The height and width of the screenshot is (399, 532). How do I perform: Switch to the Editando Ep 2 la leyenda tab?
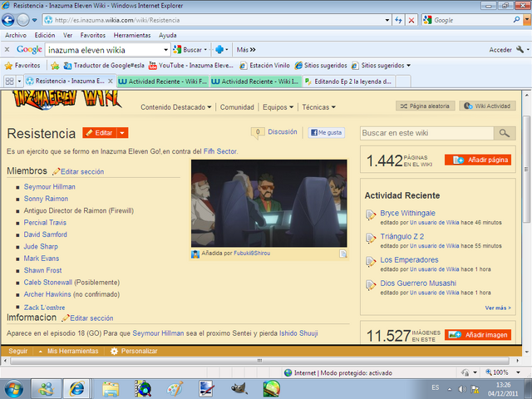point(349,81)
